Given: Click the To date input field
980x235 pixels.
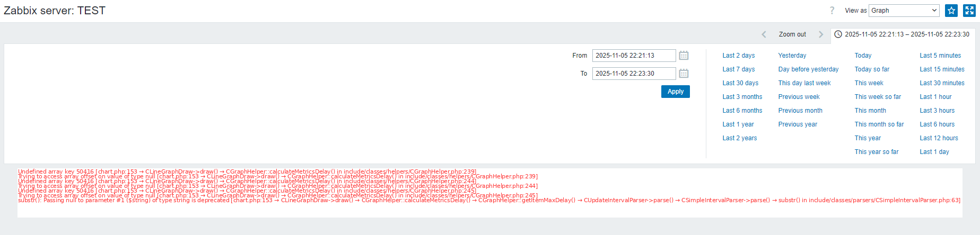Looking at the screenshot, I should 634,74.
